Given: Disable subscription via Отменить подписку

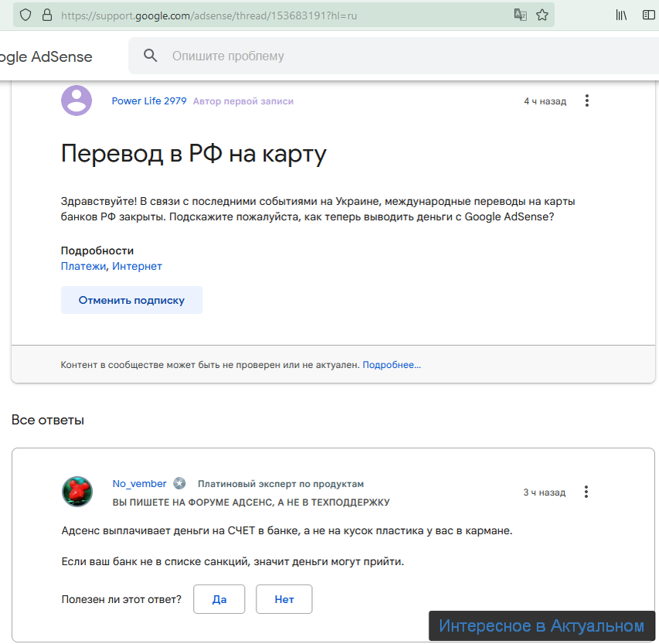Looking at the screenshot, I should 131,300.
